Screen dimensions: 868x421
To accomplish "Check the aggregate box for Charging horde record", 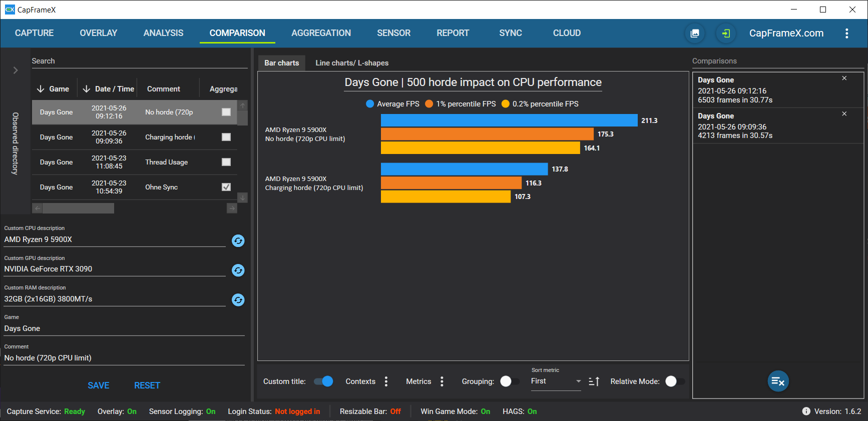I will [226, 137].
